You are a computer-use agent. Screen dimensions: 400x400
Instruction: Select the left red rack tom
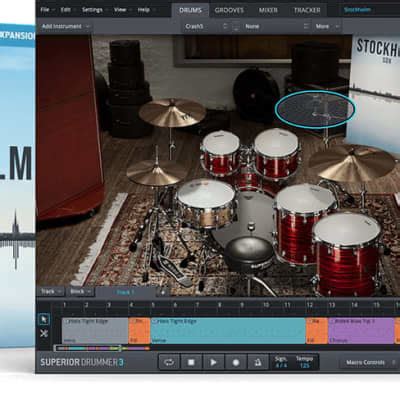[x=220, y=153]
